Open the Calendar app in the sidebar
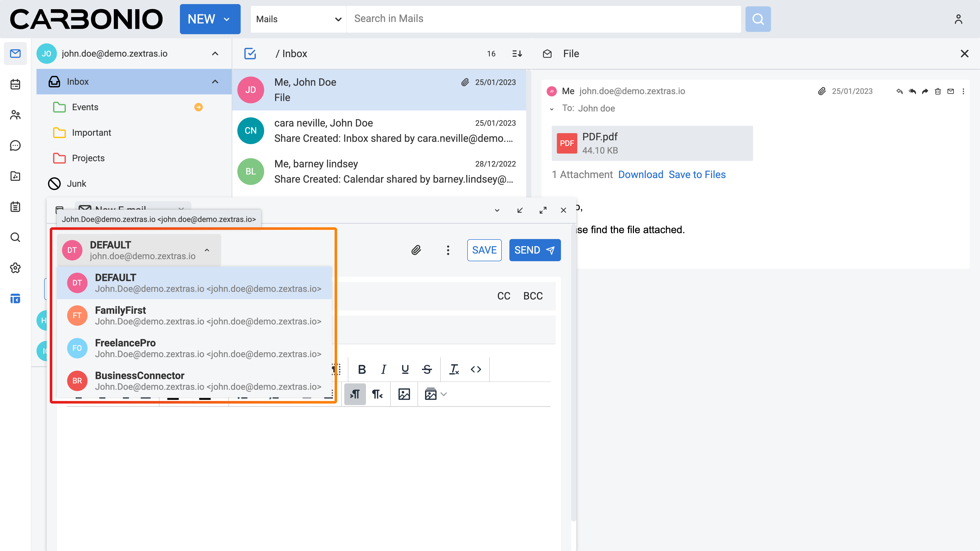The width and height of the screenshot is (980, 551). tap(15, 84)
